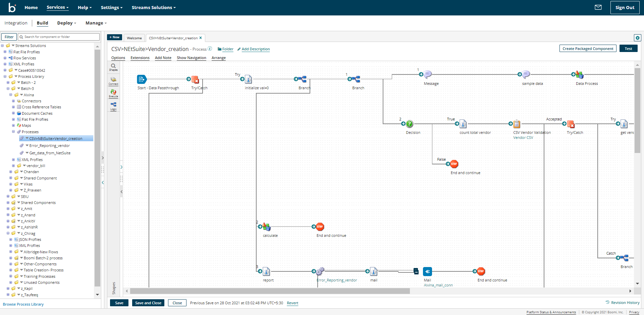Go to the Home menu item
The height and width of the screenshot is (315, 644).
[x=31, y=7]
